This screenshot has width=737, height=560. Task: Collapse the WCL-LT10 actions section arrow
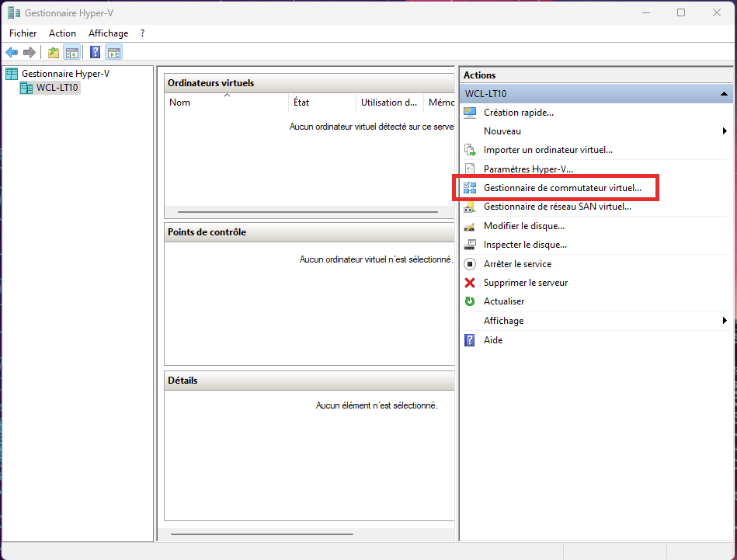pos(725,93)
